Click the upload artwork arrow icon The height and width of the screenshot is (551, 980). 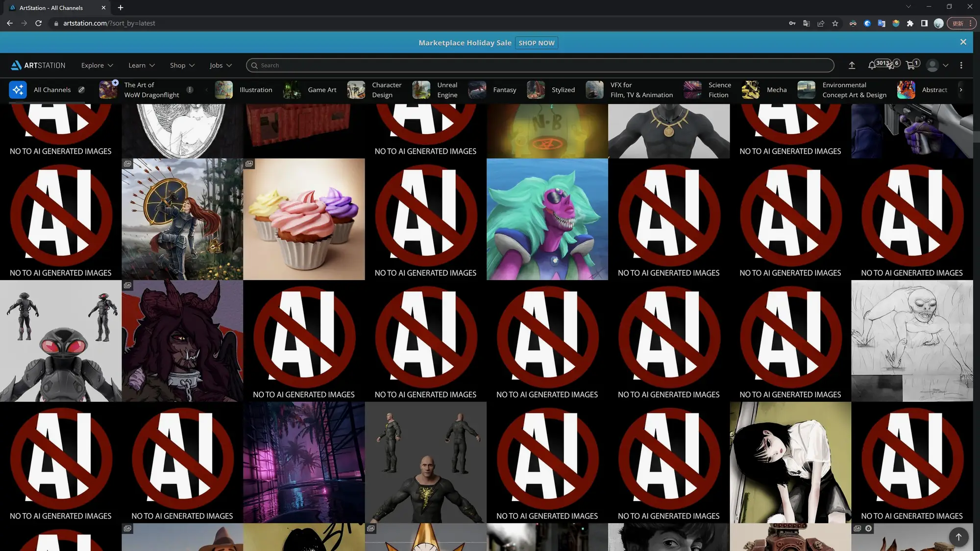(852, 65)
